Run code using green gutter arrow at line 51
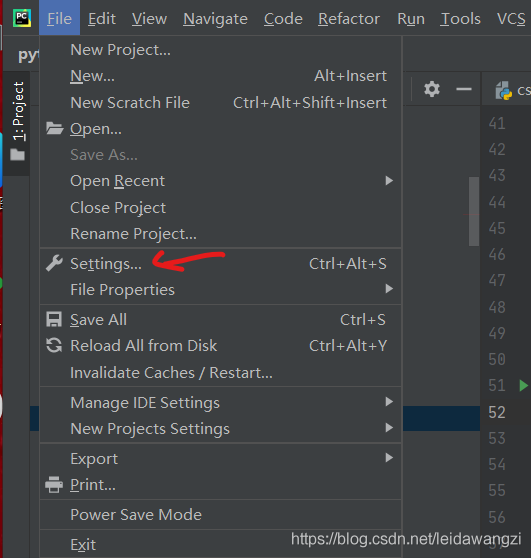Viewport: 531px width, 558px height. [x=523, y=385]
